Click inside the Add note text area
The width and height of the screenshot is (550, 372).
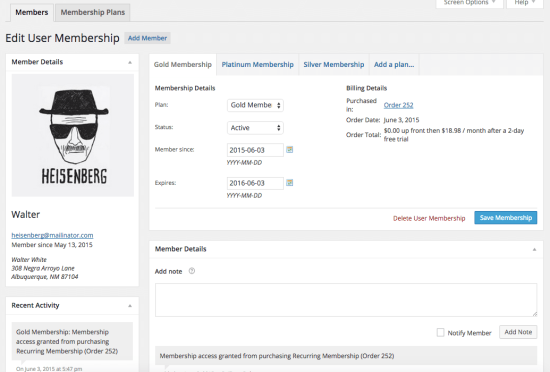[x=346, y=300]
